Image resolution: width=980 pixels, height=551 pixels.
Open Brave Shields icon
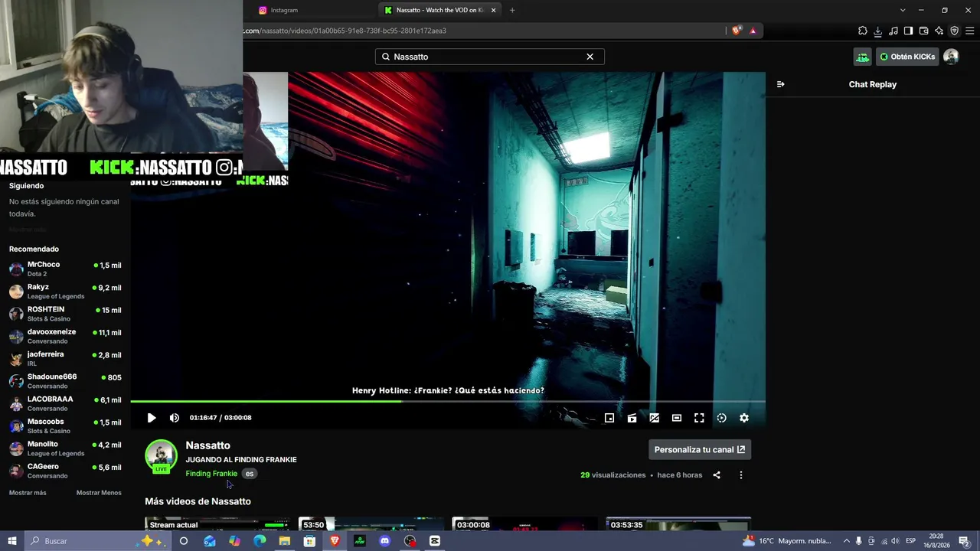(x=737, y=31)
